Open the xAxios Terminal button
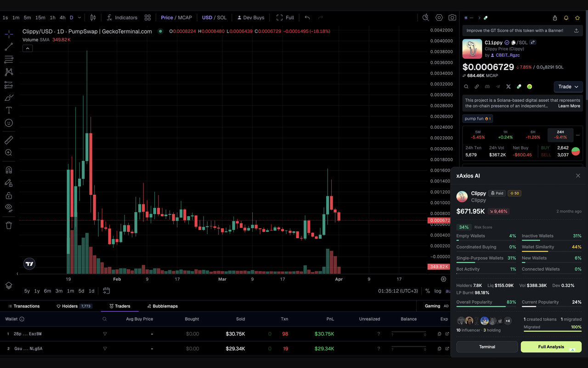 pos(487,347)
